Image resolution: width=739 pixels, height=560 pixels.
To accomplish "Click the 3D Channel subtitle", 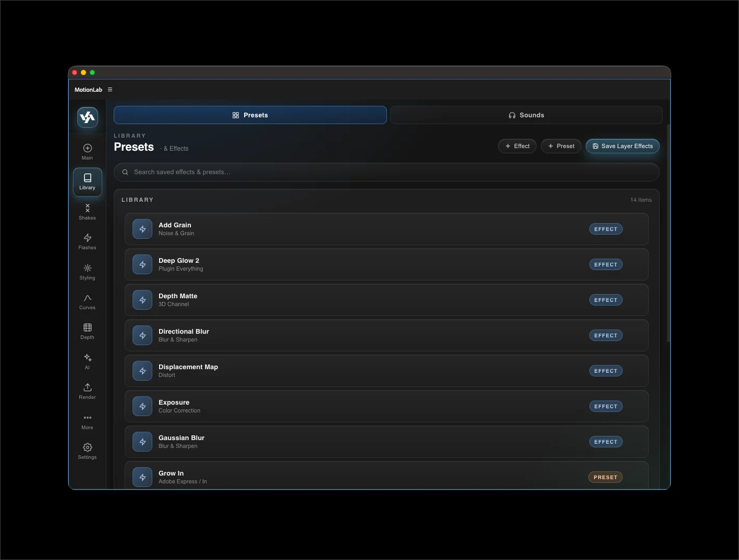I will coord(174,305).
